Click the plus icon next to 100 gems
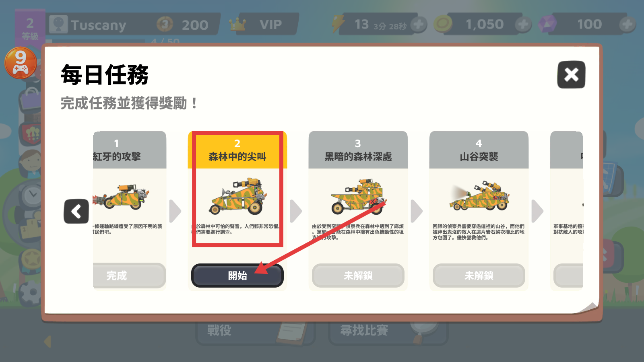Image resolution: width=644 pixels, height=362 pixels. [627, 25]
